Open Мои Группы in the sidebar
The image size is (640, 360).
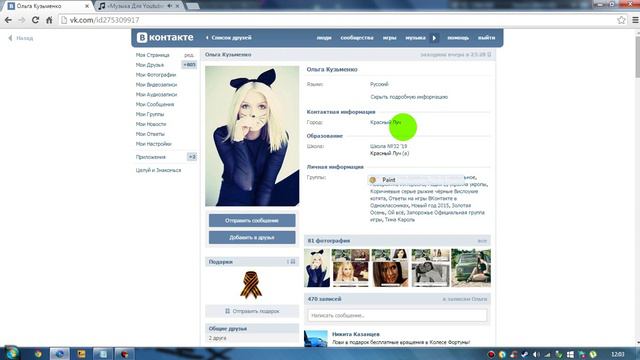pyautogui.click(x=150, y=114)
